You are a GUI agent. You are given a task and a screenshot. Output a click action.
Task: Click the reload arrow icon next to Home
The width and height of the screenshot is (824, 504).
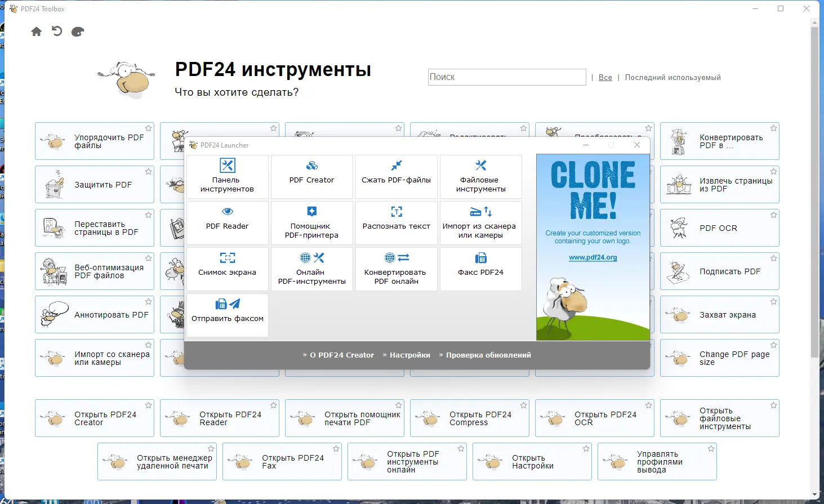56,32
